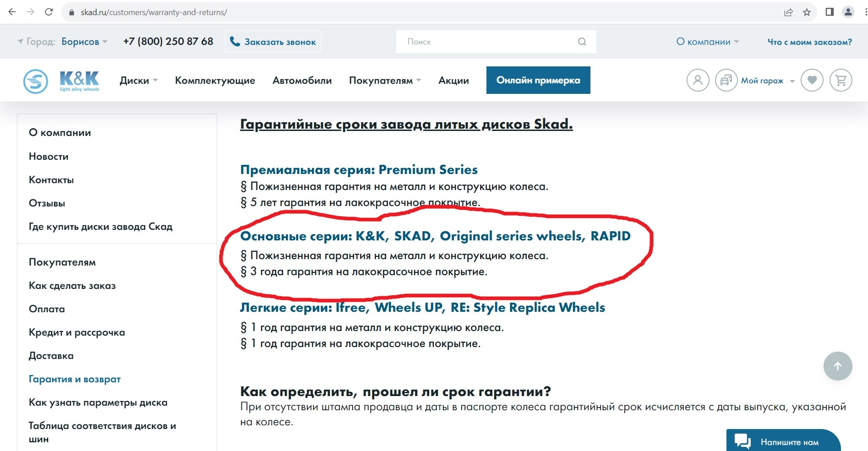Open the user account icon
Screen dimensions: 868x451
[x=698, y=81]
